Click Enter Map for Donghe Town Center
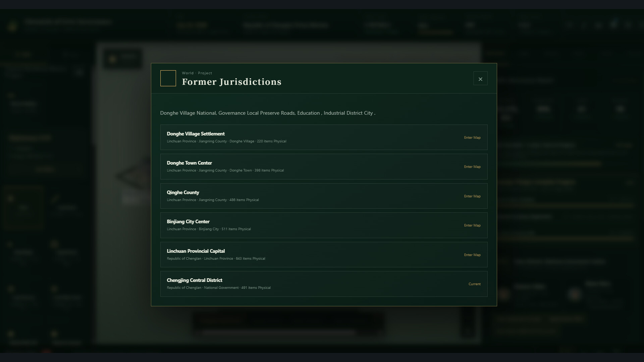The image size is (644, 362). [x=472, y=167]
